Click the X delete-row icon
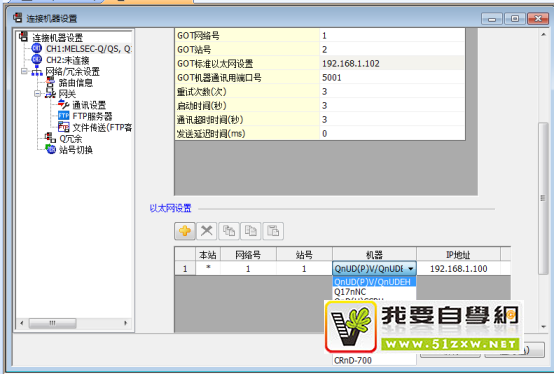554x374 pixels. [206, 231]
